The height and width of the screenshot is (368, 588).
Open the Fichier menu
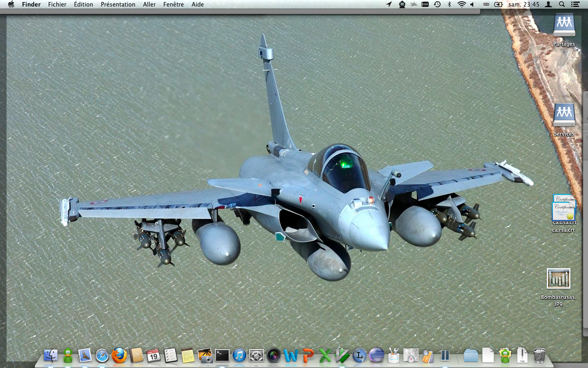pyautogui.click(x=57, y=4)
